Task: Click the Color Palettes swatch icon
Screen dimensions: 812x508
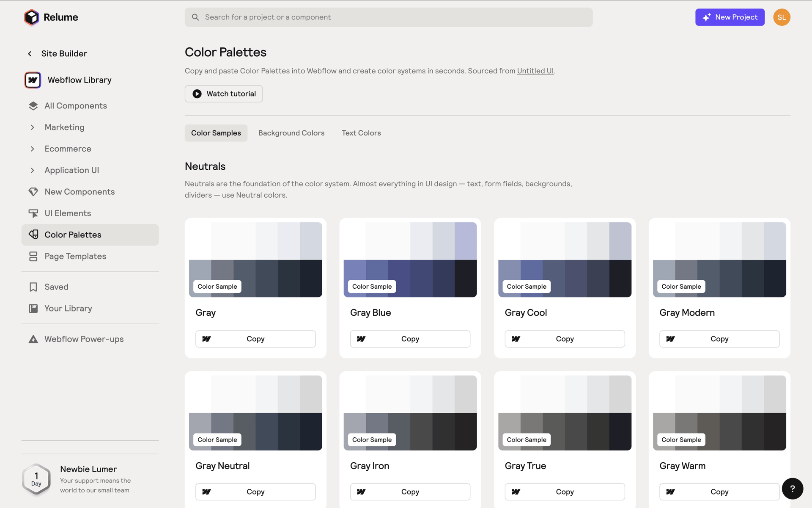Action: pos(33,235)
